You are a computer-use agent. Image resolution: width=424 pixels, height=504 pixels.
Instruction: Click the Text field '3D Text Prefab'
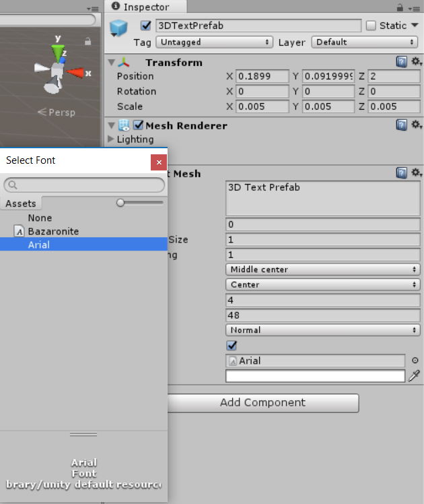[x=323, y=198]
